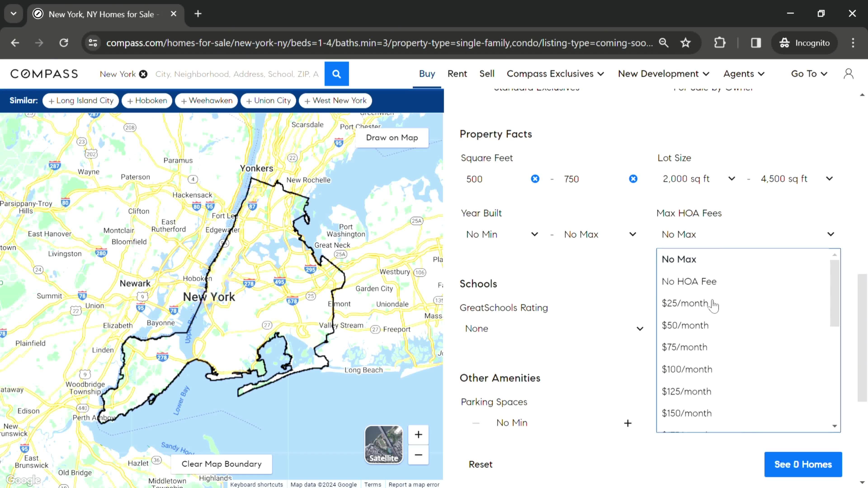Expand the Agents menu
Image resolution: width=868 pixels, height=488 pixels.
click(x=744, y=74)
